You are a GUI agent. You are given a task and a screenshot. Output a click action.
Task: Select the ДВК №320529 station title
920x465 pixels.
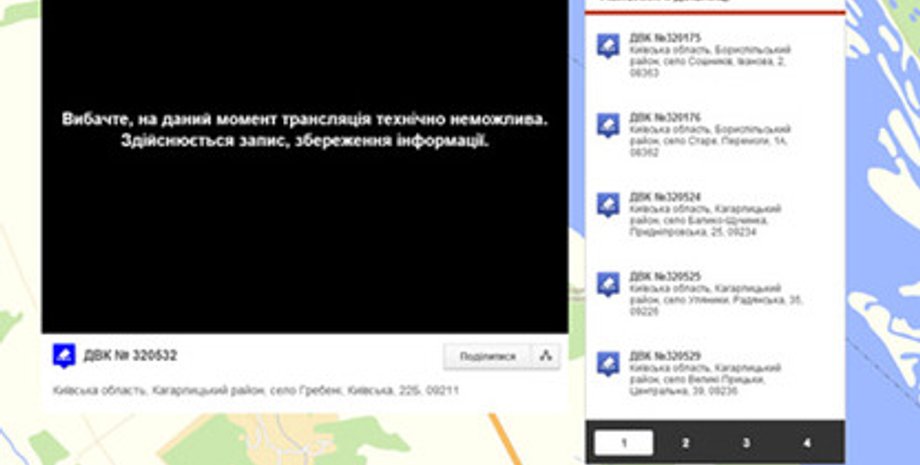(665, 356)
